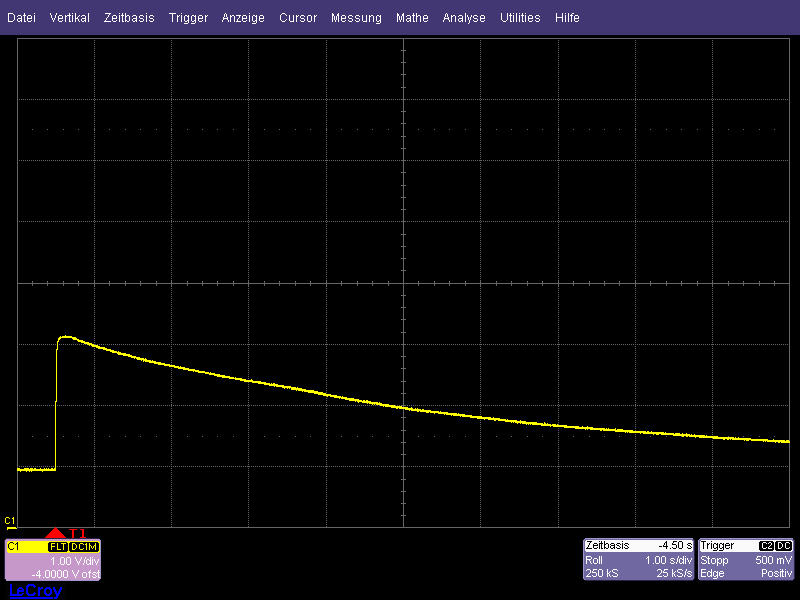
Task: Click the 1.00 s/div time scale value
Action: [x=668, y=560]
